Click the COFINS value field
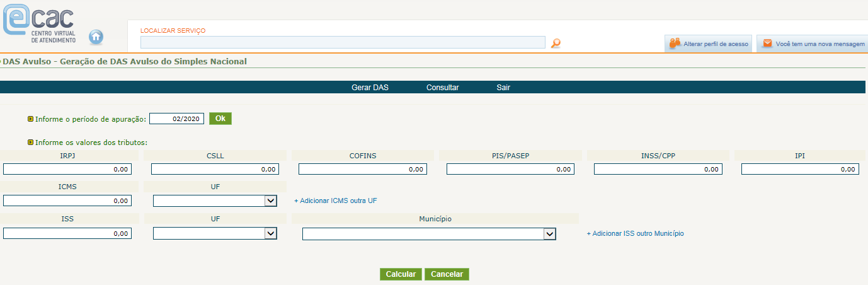 [x=363, y=169]
